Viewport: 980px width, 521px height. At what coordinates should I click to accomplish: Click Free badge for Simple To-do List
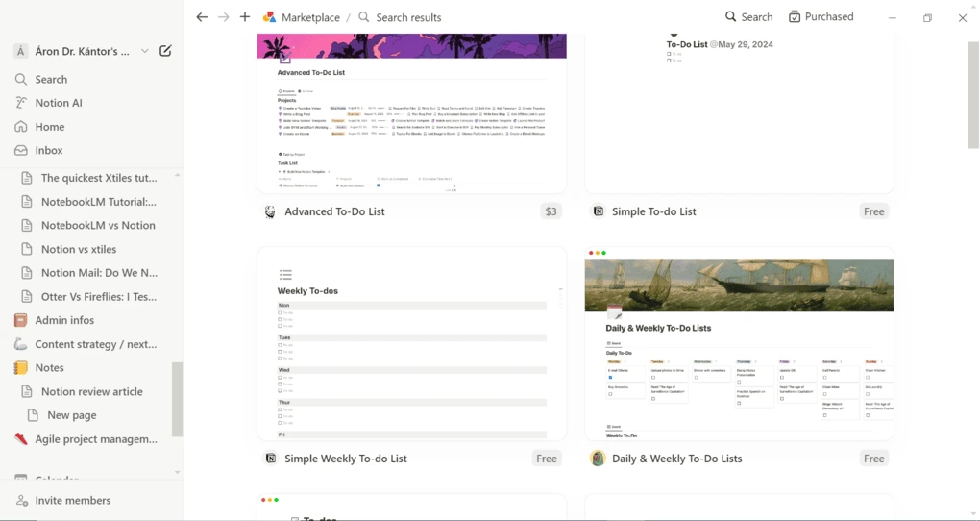(x=873, y=212)
